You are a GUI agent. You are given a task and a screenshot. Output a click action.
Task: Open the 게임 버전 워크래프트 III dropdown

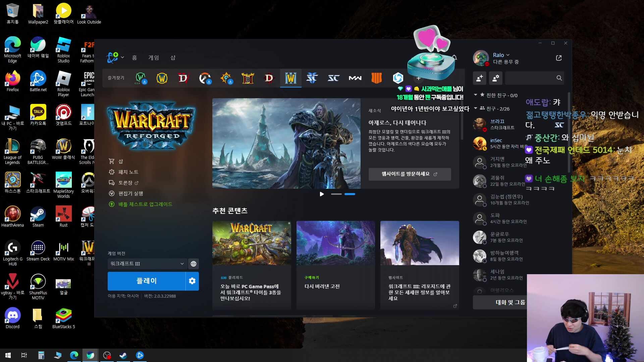pos(147,264)
